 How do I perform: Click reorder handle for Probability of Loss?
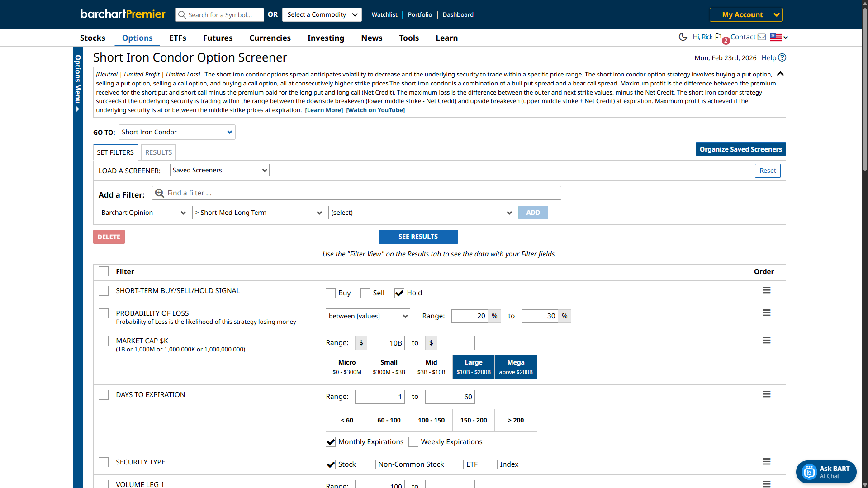click(766, 313)
